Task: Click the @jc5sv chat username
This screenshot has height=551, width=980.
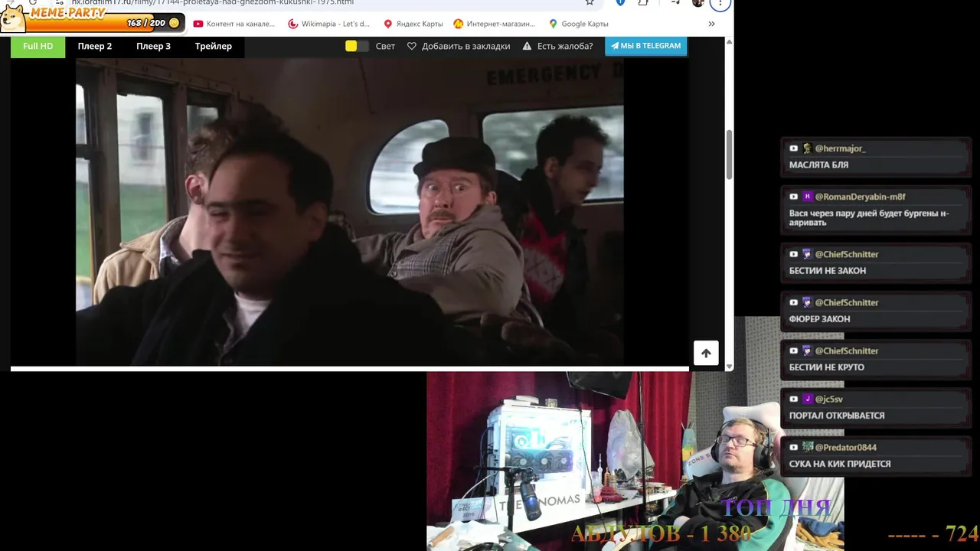Action: click(828, 399)
